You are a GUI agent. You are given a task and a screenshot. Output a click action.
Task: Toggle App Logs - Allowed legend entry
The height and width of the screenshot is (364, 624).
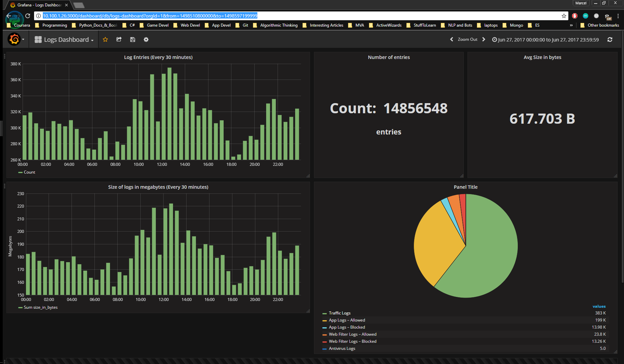(x=347, y=320)
